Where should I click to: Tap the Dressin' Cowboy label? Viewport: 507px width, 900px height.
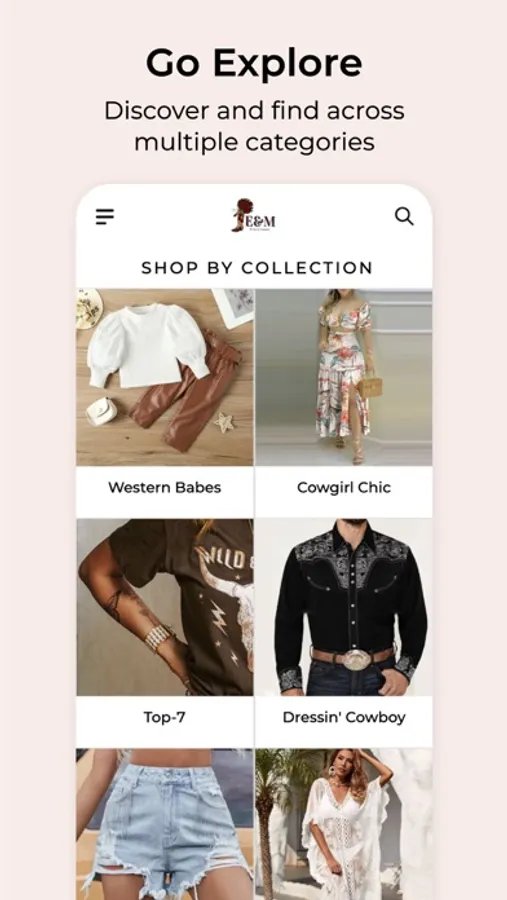(x=344, y=717)
